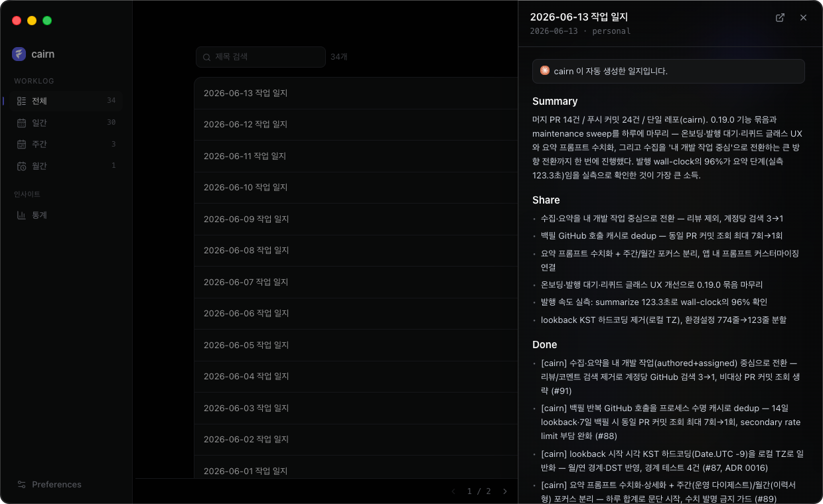This screenshot has height=504, width=823.
Task: Click Share bullet about lookback KST 하드코딩 제거
Action: point(664,320)
